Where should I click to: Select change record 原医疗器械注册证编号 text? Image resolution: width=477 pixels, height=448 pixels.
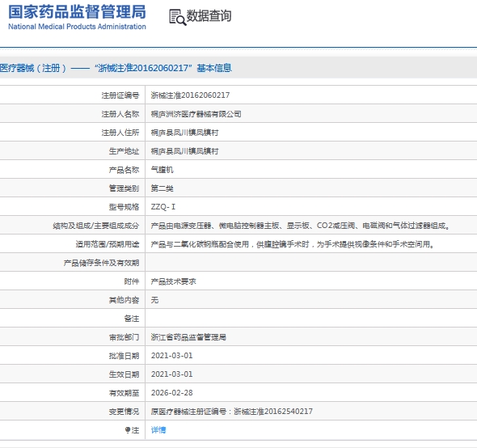232,411
